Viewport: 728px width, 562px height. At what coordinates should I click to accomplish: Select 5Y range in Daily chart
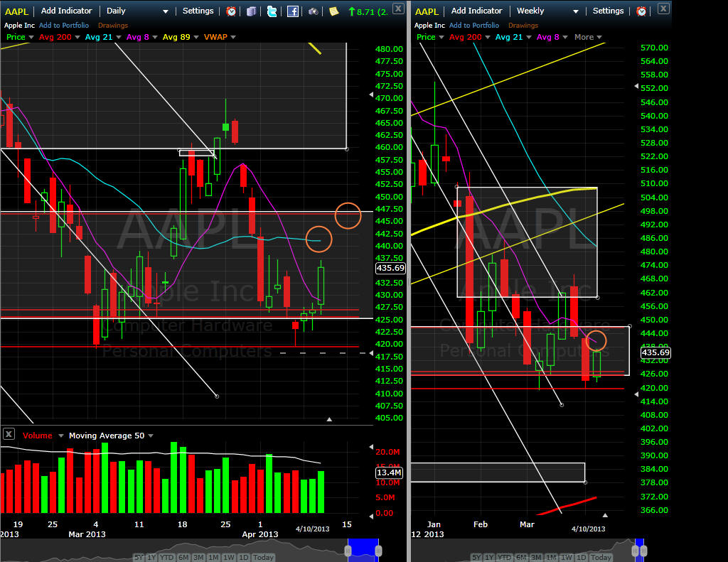[139, 557]
